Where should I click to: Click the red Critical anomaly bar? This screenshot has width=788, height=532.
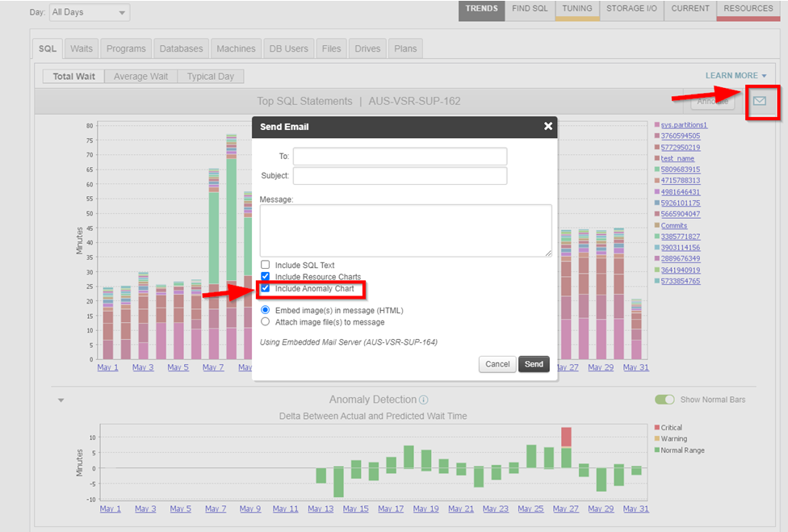(567, 437)
